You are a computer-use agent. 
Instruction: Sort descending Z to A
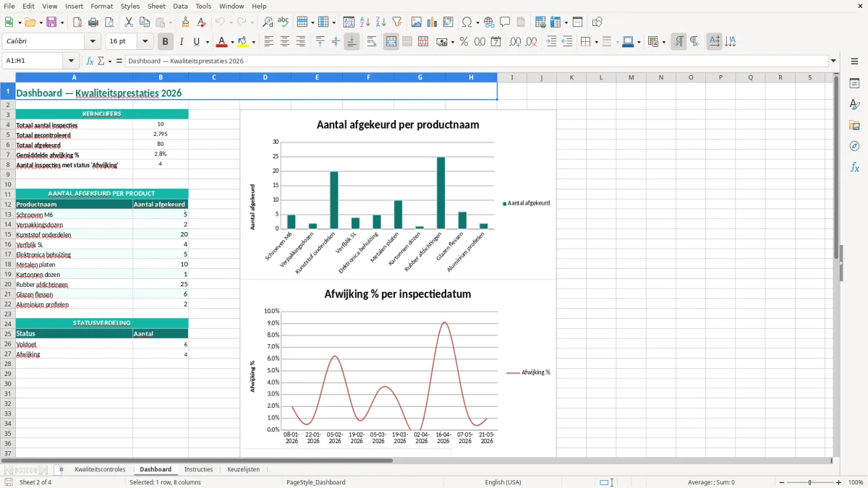381,22
